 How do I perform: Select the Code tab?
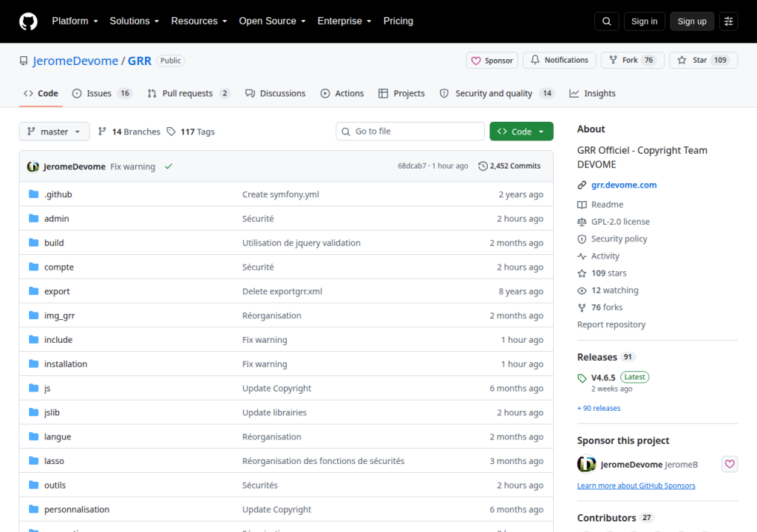point(41,93)
